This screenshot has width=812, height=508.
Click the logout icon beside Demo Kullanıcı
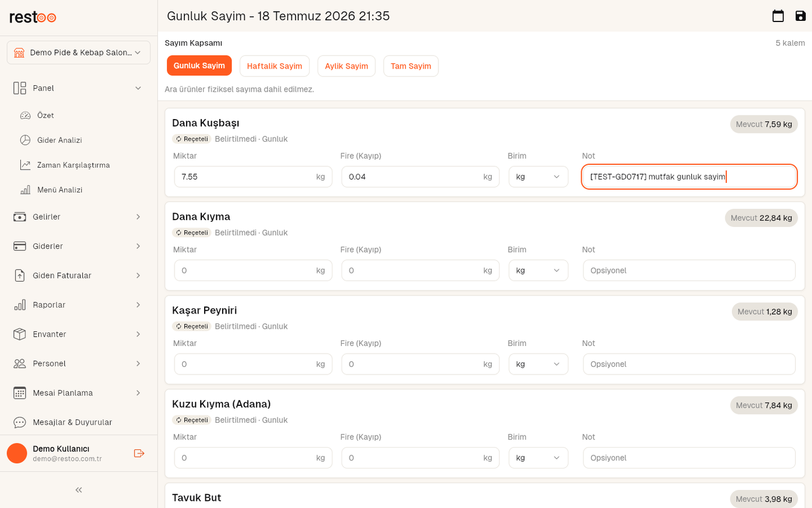[139, 453]
